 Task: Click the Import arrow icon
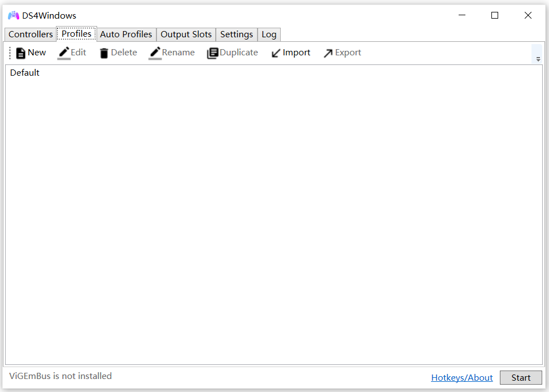pyautogui.click(x=276, y=53)
